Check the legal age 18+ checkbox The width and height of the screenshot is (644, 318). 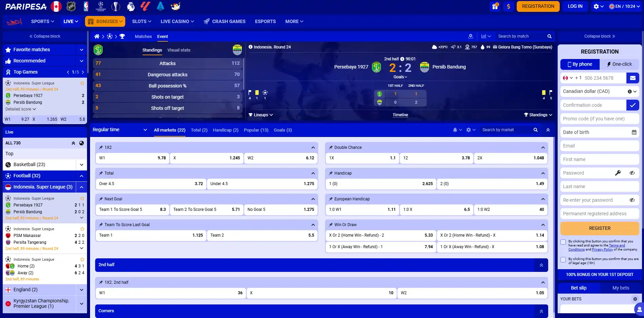[x=563, y=260]
